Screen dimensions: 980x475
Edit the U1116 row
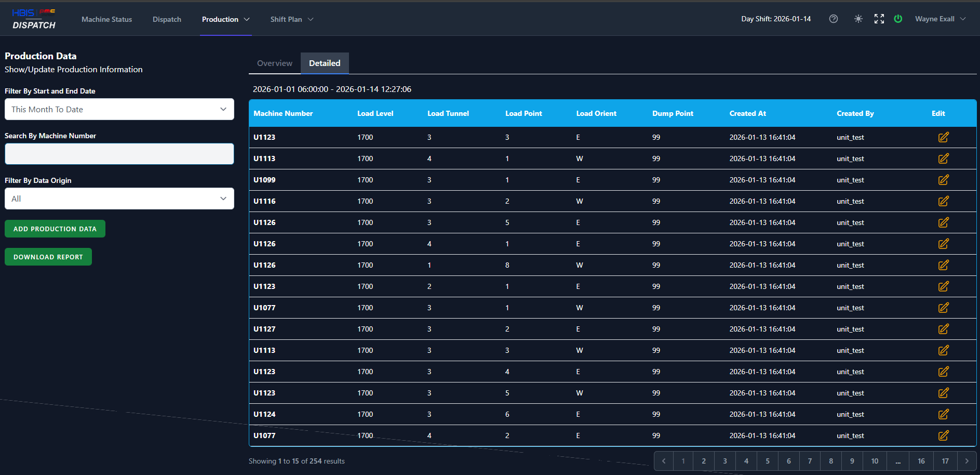(x=944, y=201)
